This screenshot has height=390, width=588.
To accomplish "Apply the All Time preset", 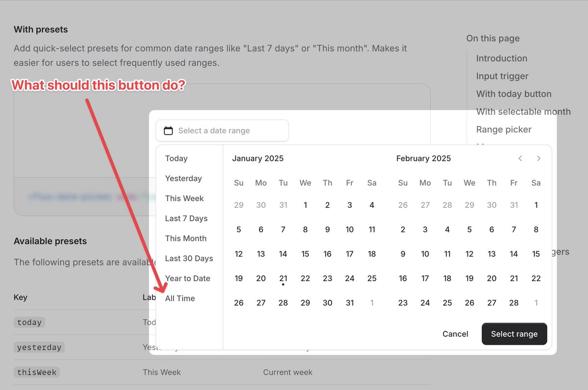I will click(180, 298).
